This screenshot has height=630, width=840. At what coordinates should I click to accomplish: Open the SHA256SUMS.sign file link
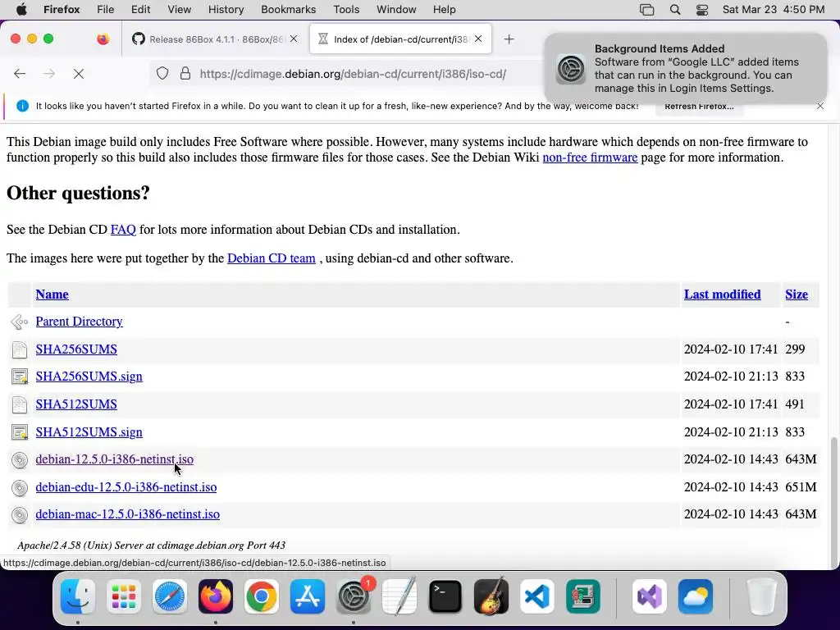point(89,377)
